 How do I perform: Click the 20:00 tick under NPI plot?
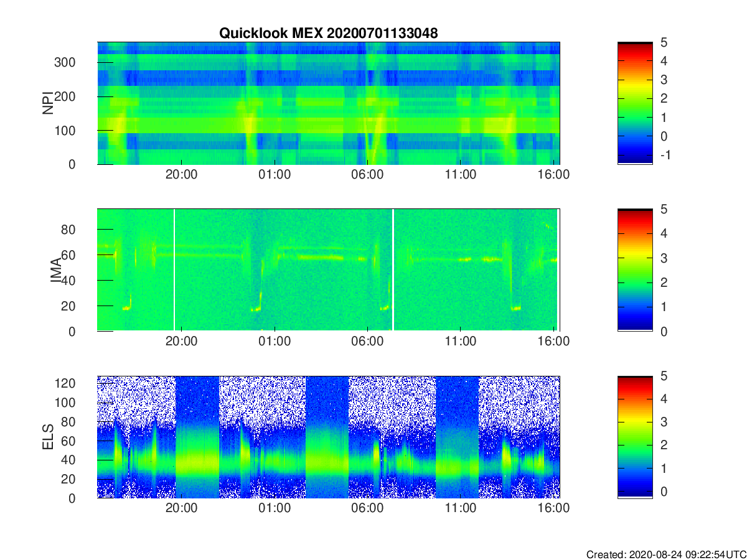181,175
